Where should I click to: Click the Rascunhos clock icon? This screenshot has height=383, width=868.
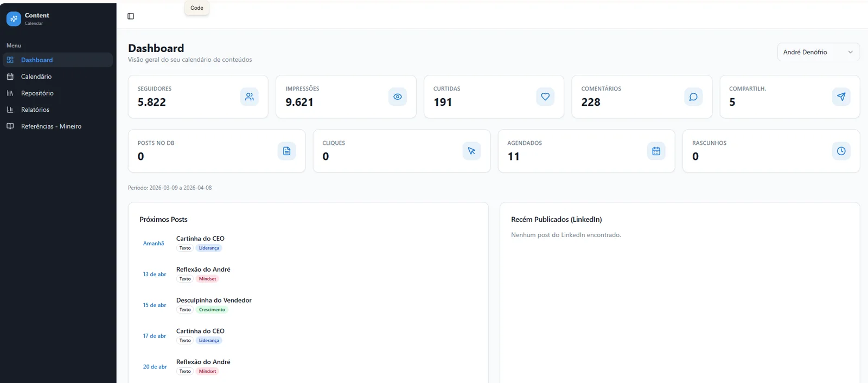tap(841, 151)
